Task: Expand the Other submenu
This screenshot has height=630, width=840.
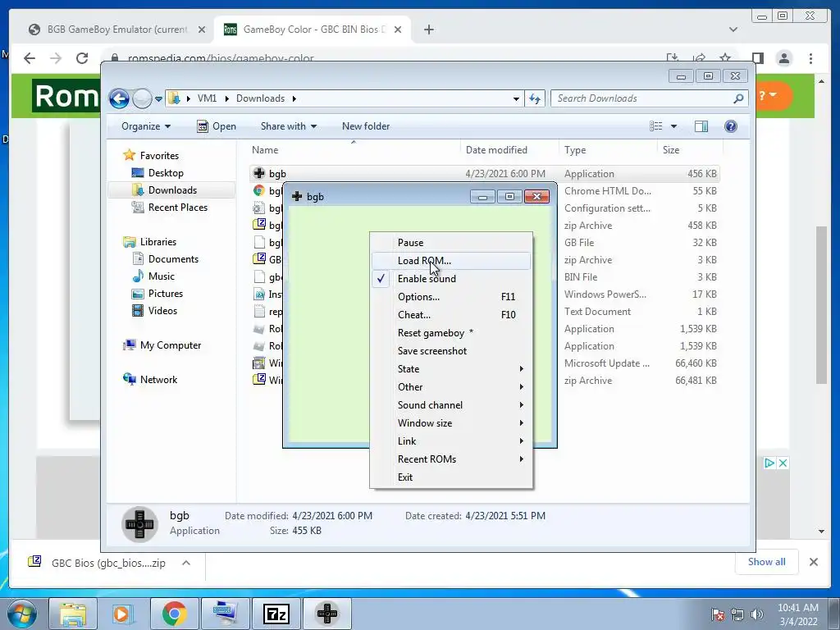Action: tap(451, 387)
